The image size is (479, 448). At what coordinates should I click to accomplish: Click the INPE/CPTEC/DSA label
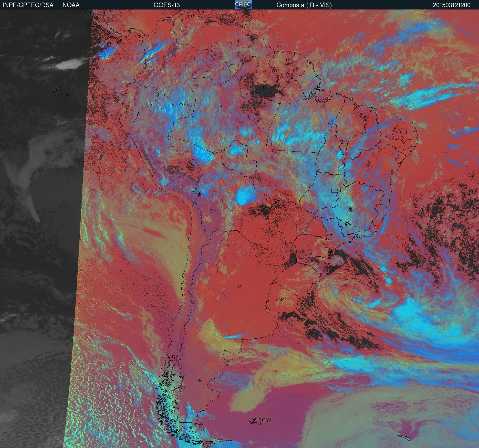pos(28,5)
